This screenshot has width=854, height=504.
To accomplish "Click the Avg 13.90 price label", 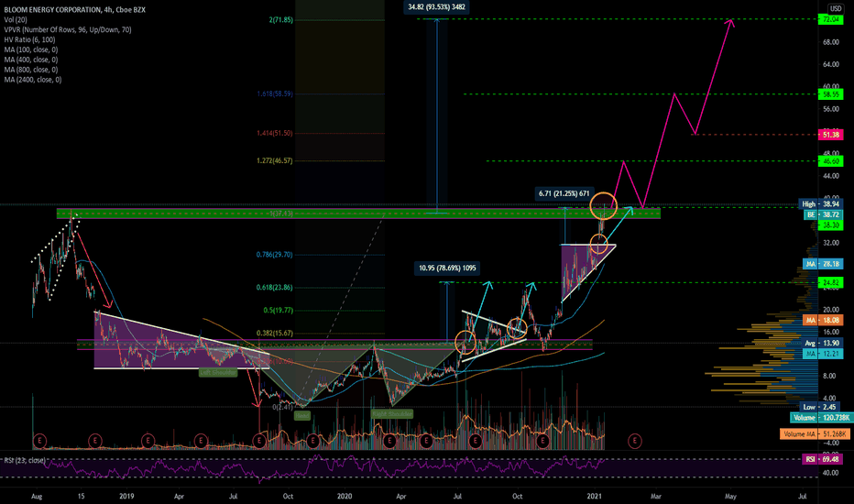I will [822, 343].
